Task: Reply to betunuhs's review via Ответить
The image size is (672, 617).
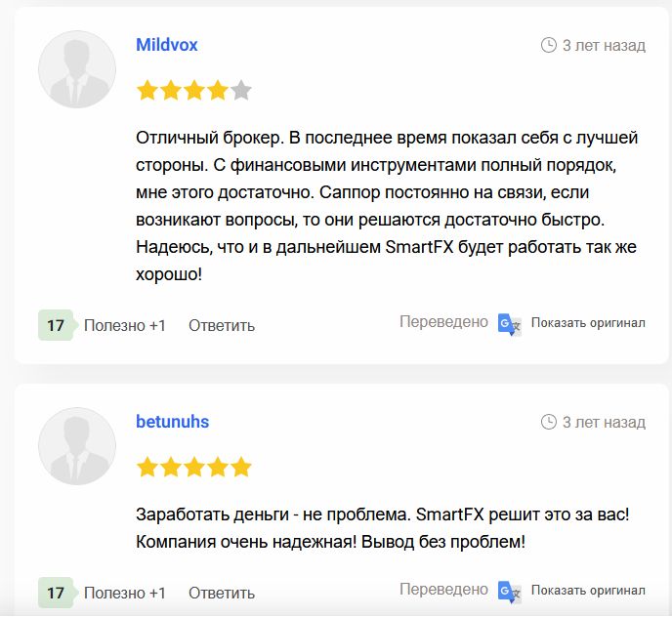Action: 222,593
